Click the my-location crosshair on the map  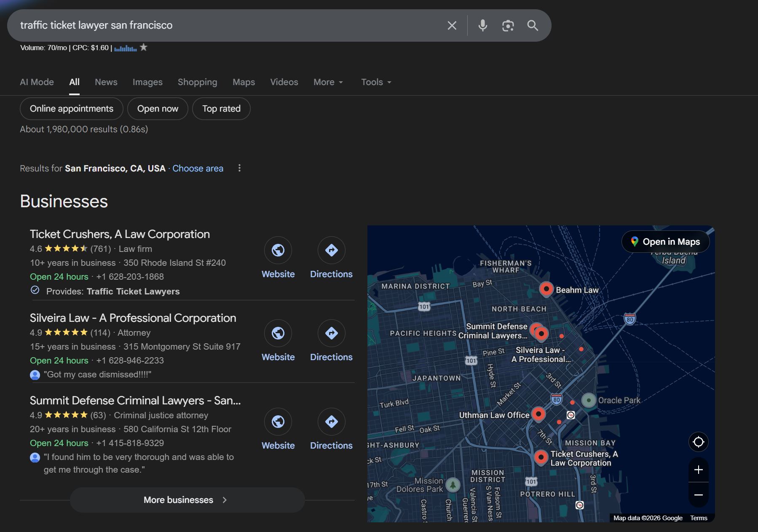pyautogui.click(x=698, y=441)
